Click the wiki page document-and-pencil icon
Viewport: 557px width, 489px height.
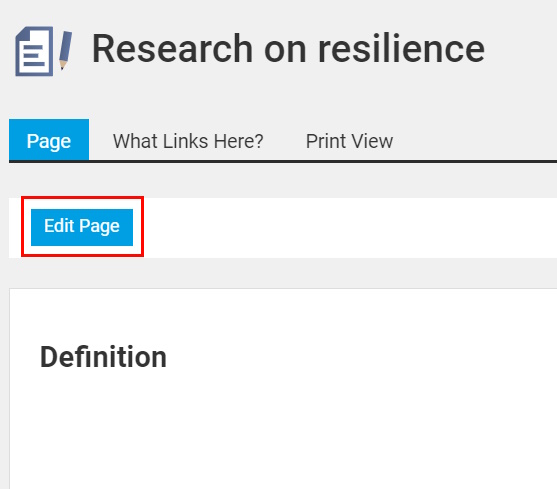44,51
